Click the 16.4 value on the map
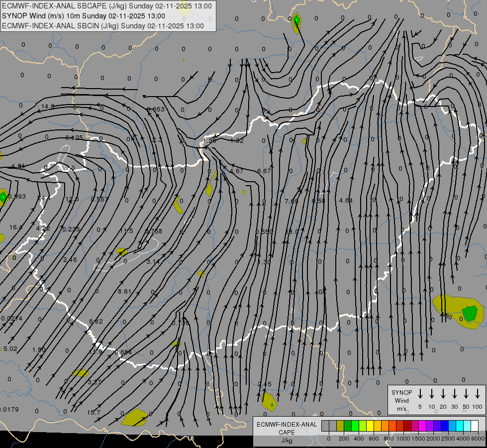This screenshot has width=487, height=448. 16,227
